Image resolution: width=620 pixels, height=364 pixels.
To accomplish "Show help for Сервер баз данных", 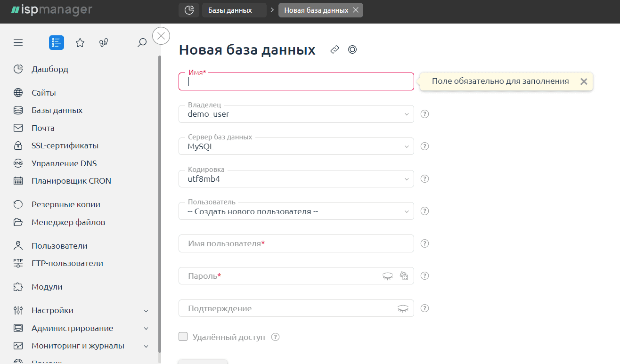I will tap(424, 146).
